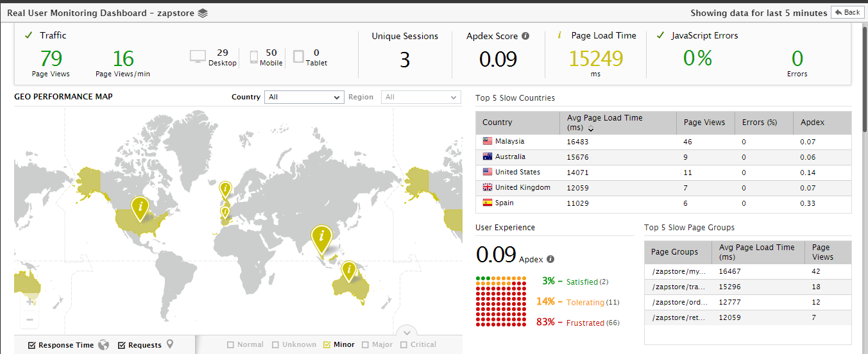Screen dimensions: 868x354
Task: Click the Page Load Time info icon
Action: pyautogui.click(x=560, y=35)
